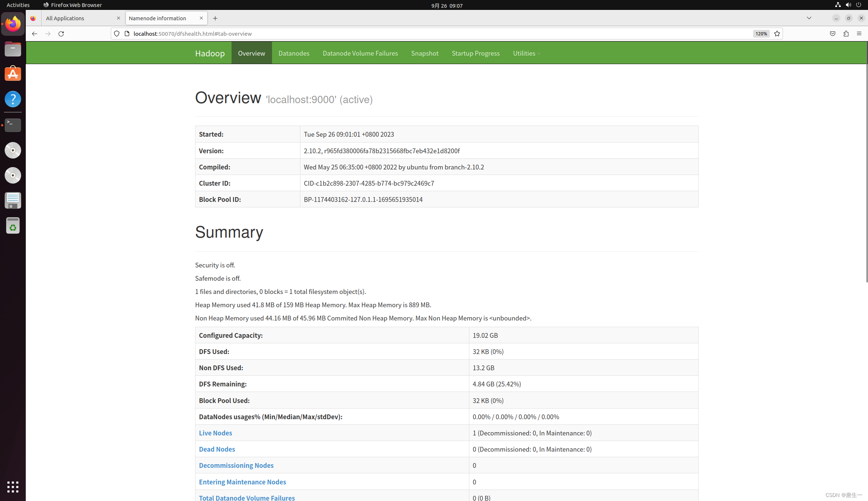This screenshot has height=501, width=868.
Task: Follow Total Datanode Volume Failures link
Action: (247, 498)
